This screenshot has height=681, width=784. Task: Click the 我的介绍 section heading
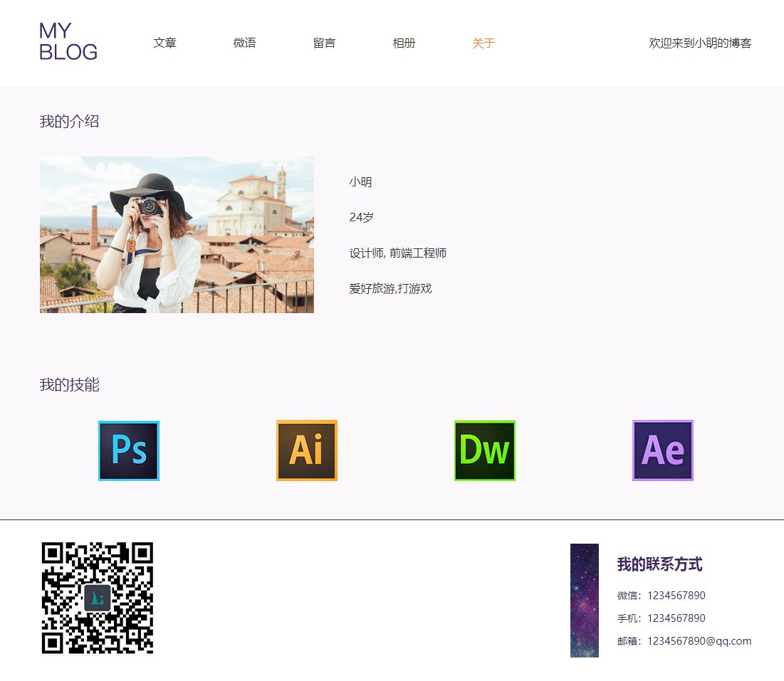coord(69,122)
